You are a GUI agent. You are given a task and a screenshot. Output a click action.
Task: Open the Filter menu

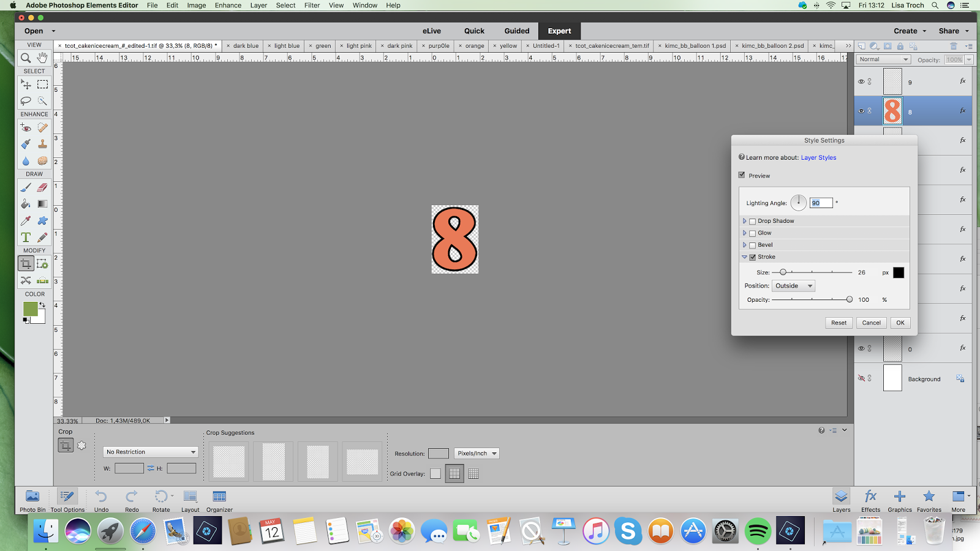point(312,5)
